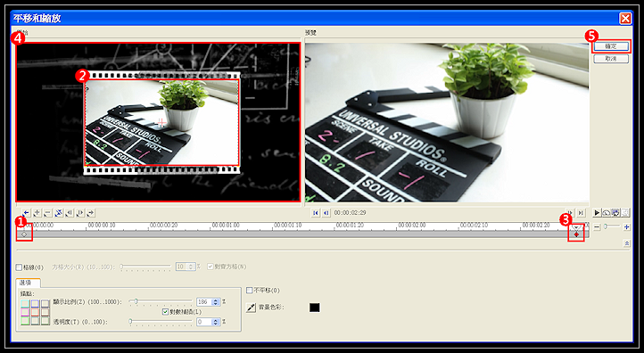
Task: Confirm with the 確定 button
Action: pyautogui.click(x=611, y=46)
